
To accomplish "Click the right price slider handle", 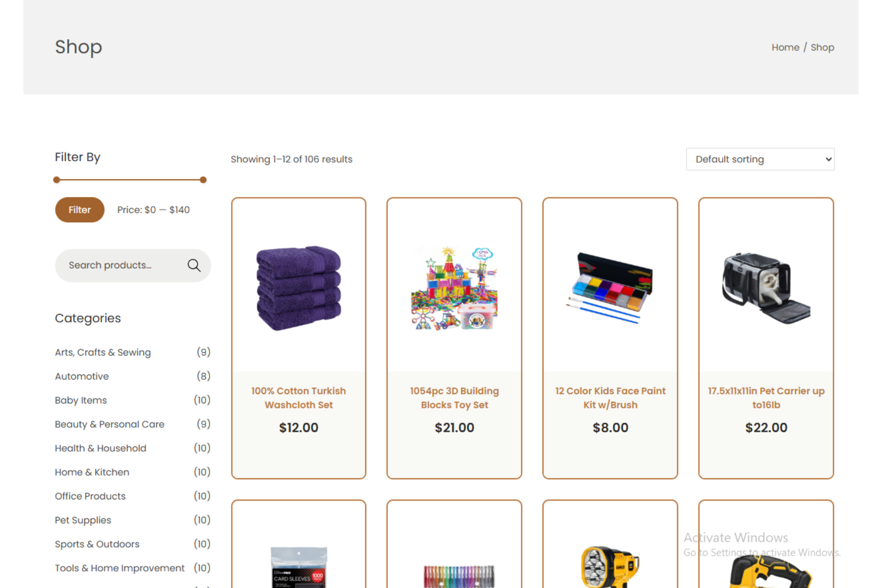I will [203, 180].
